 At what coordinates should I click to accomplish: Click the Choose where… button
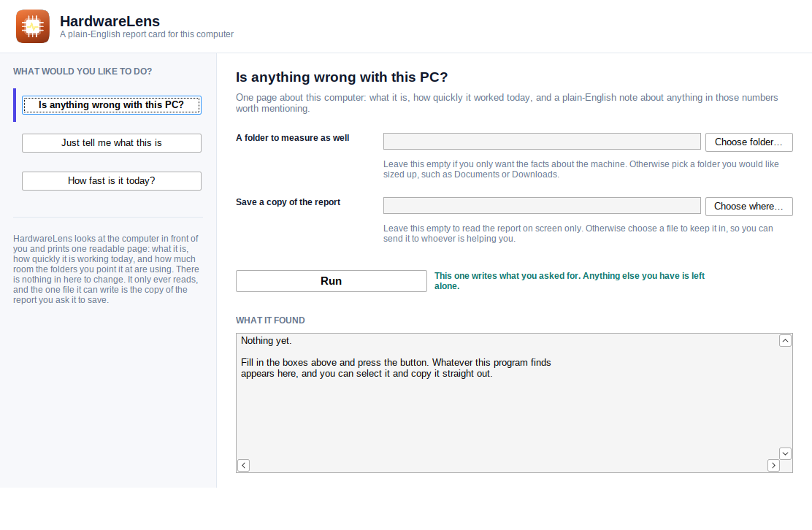(748, 207)
